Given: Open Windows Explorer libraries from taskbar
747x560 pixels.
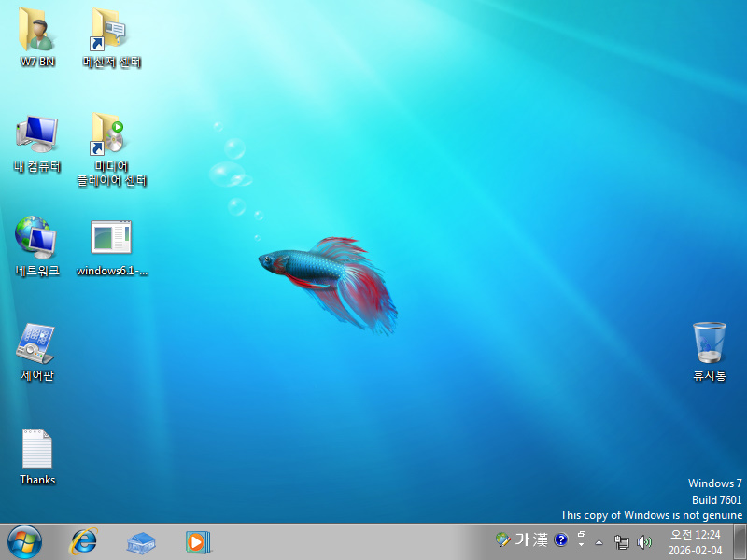Looking at the screenshot, I should coord(141,542).
